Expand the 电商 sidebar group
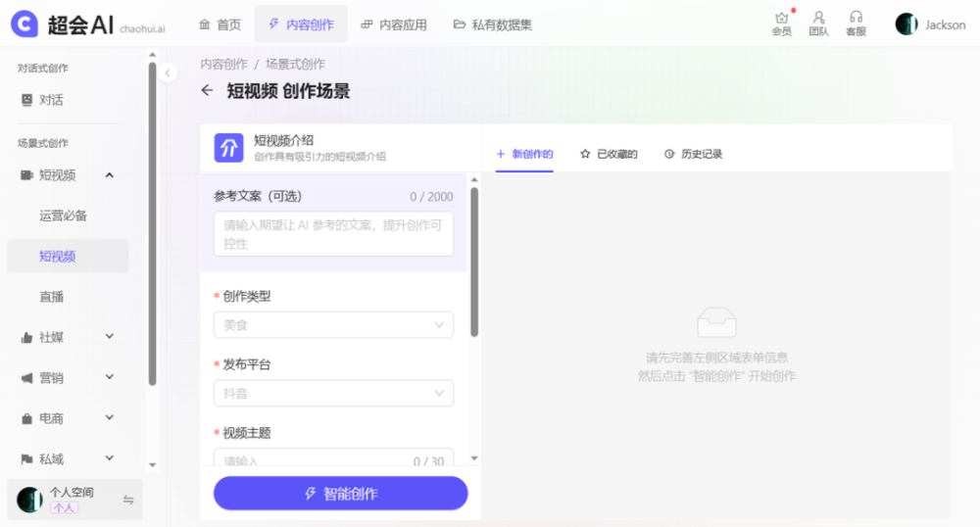The width and height of the screenshot is (980, 527). click(110, 417)
